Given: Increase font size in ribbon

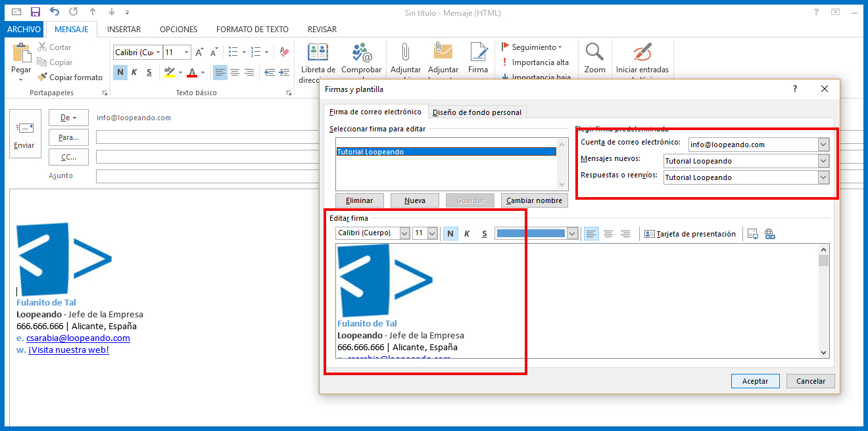Looking at the screenshot, I should pos(201,53).
